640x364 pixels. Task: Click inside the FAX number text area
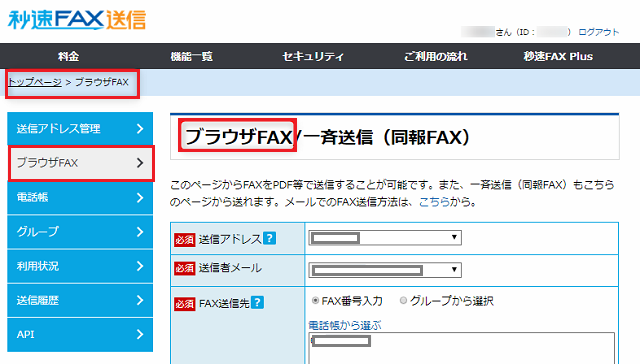point(462,348)
